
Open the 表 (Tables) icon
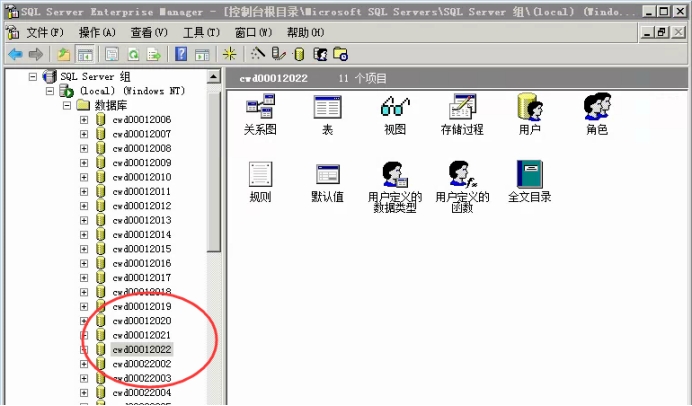pos(327,107)
